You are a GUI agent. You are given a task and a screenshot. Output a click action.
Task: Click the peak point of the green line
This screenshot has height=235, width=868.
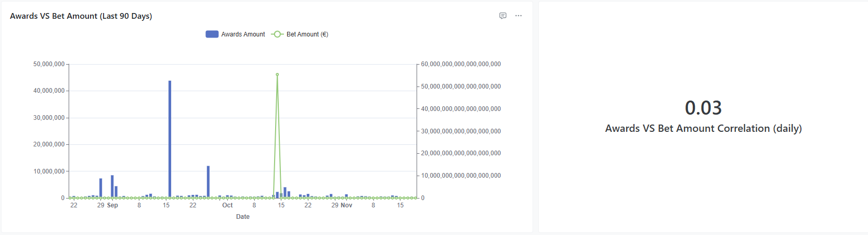pos(277,75)
